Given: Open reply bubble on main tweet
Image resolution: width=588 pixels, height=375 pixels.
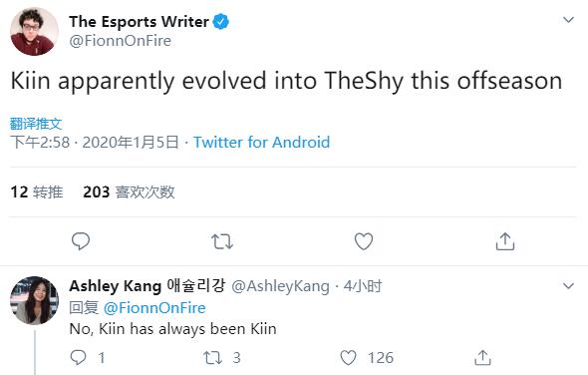Looking at the screenshot, I should click(x=81, y=241).
